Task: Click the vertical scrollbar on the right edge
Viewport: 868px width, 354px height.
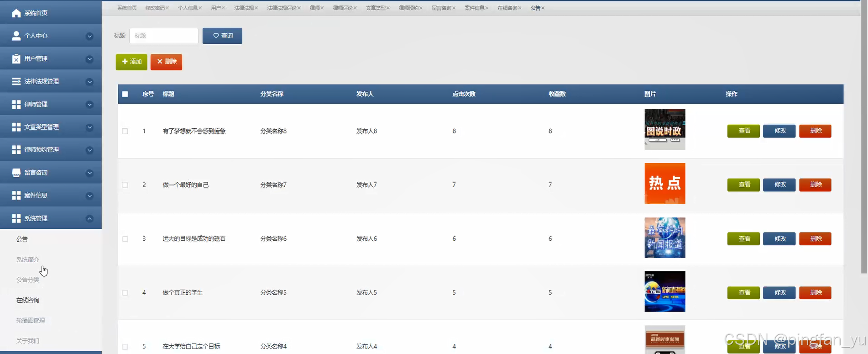Action: [864, 137]
